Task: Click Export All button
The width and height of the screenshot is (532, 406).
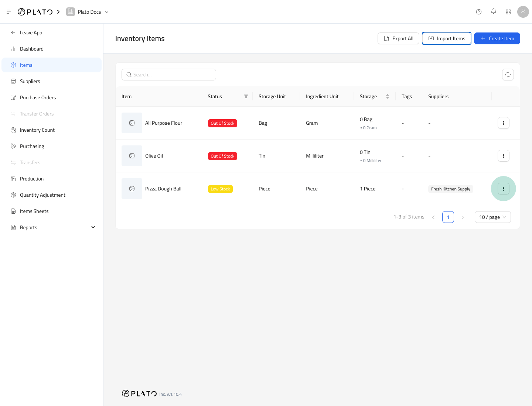Action: coord(398,38)
